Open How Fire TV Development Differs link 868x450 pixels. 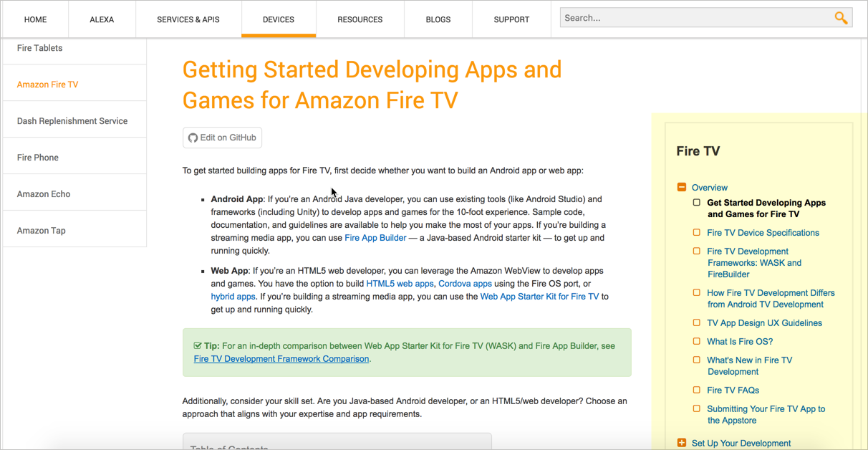(x=771, y=299)
